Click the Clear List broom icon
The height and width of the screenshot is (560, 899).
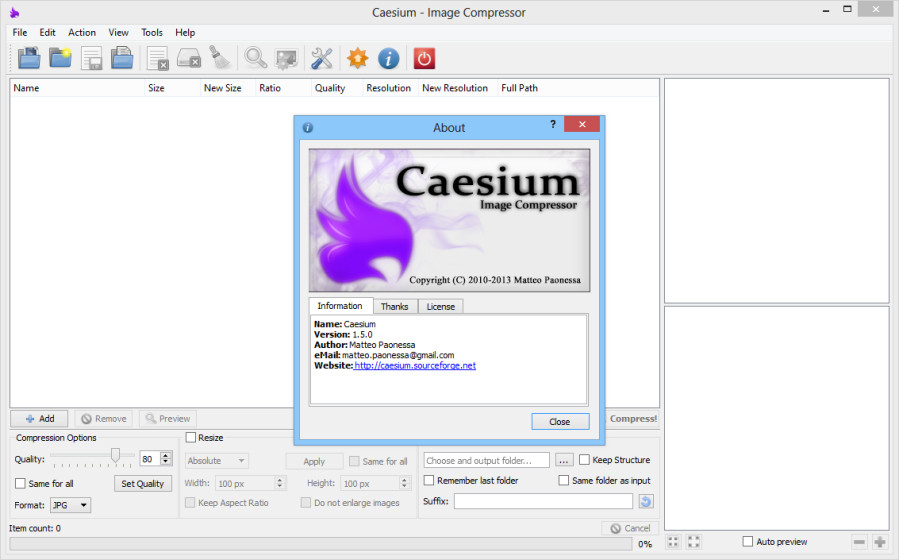tap(219, 58)
